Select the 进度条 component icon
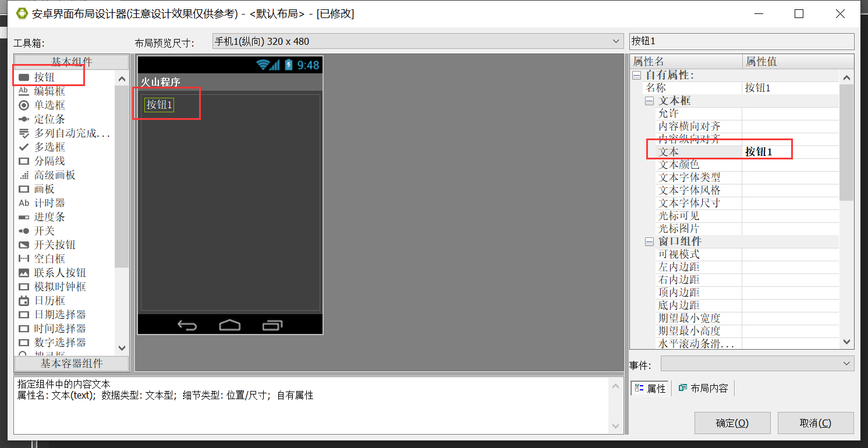This screenshot has width=868, height=448. pyautogui.click(x=24, y=217)
